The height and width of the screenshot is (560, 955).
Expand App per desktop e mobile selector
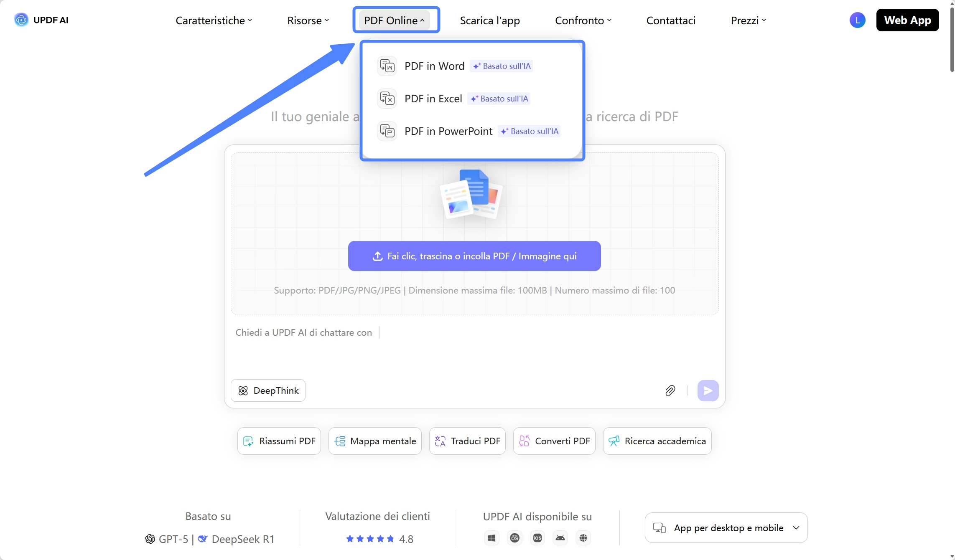point(726,527)
